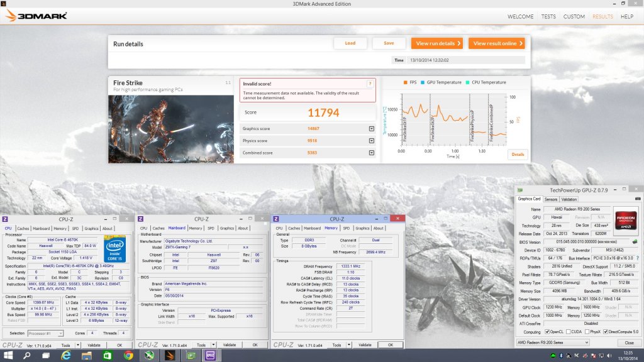Click View result online button

[x=497, y=43]
